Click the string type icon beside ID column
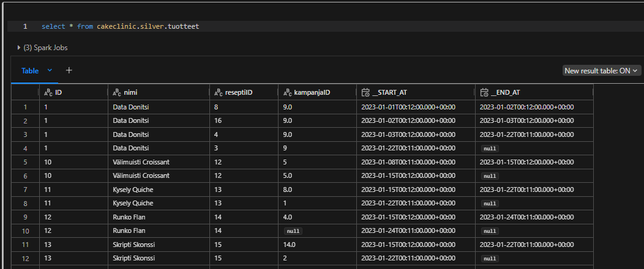Image resolution: width=644 pixels, height=269 pixels. point(48,93)
